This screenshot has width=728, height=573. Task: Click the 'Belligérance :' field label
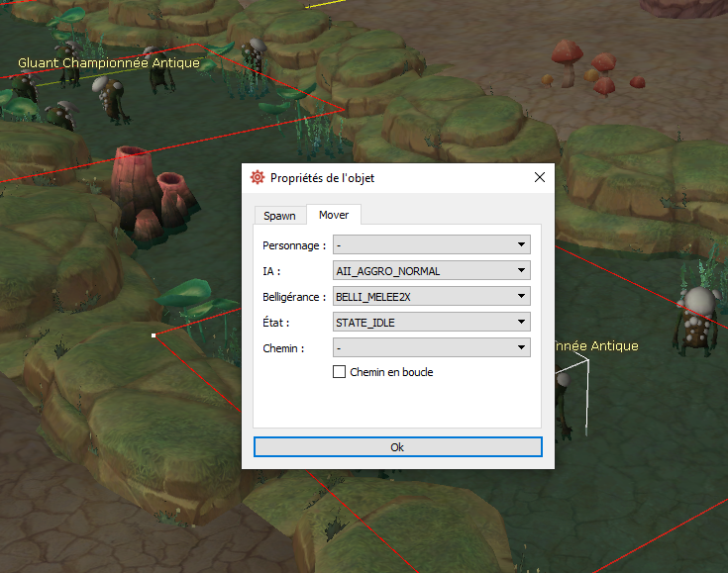click(294, 297)
